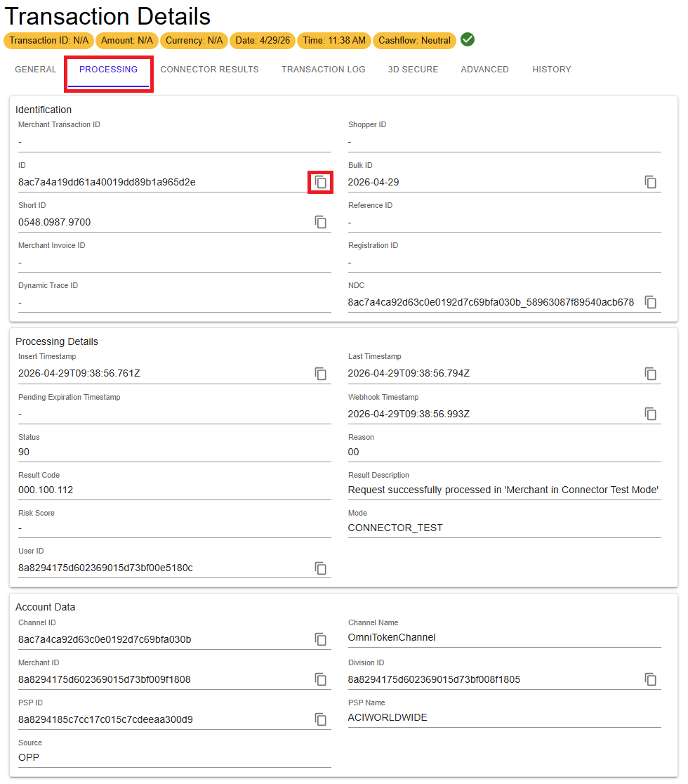Select the NDC value starting 8ac7a4ca92d63c0e

491,302
